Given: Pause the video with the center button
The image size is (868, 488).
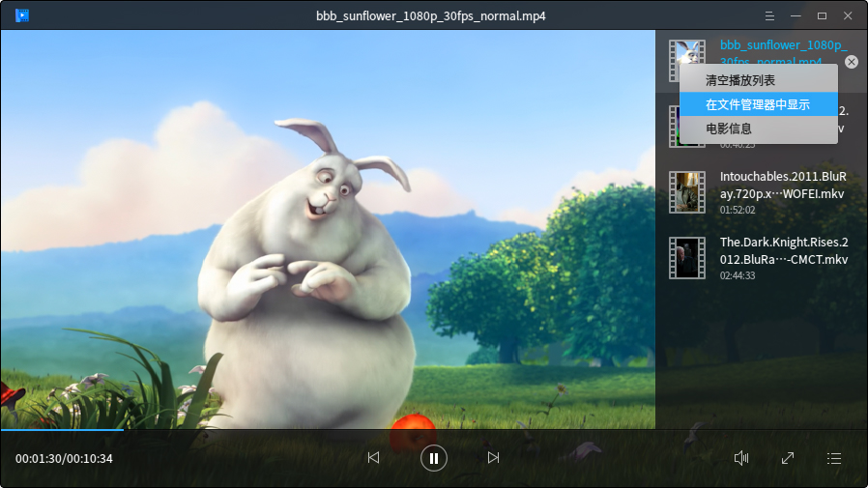Looking at the screenshot, I should click(x=434, y=458).
